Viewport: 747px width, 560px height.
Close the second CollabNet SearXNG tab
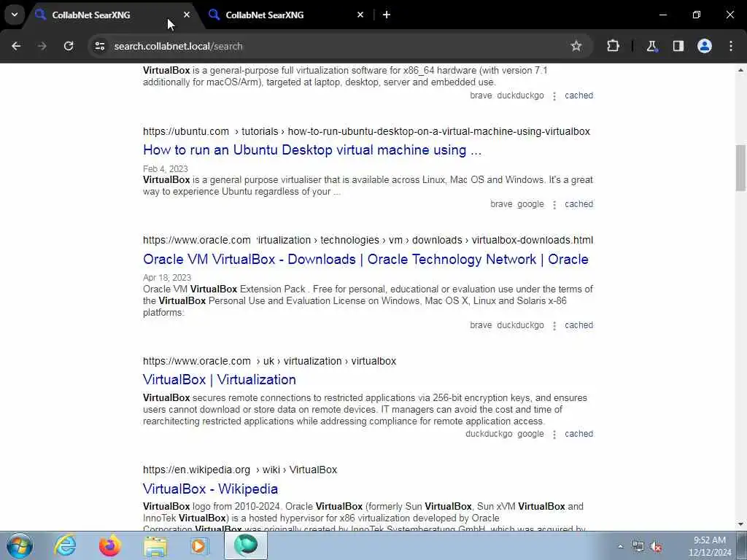[x=360, y=15]
